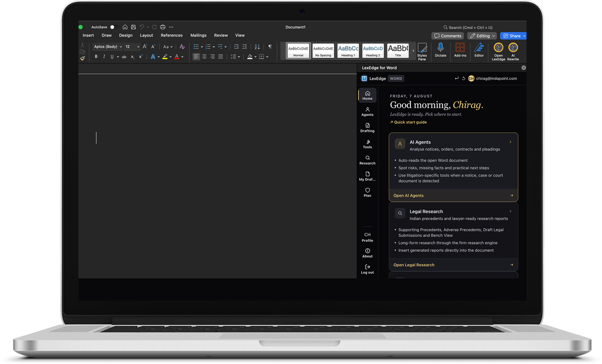Open the Editing mode dropdown
The image size is (602, 364).
coord(482,36)
